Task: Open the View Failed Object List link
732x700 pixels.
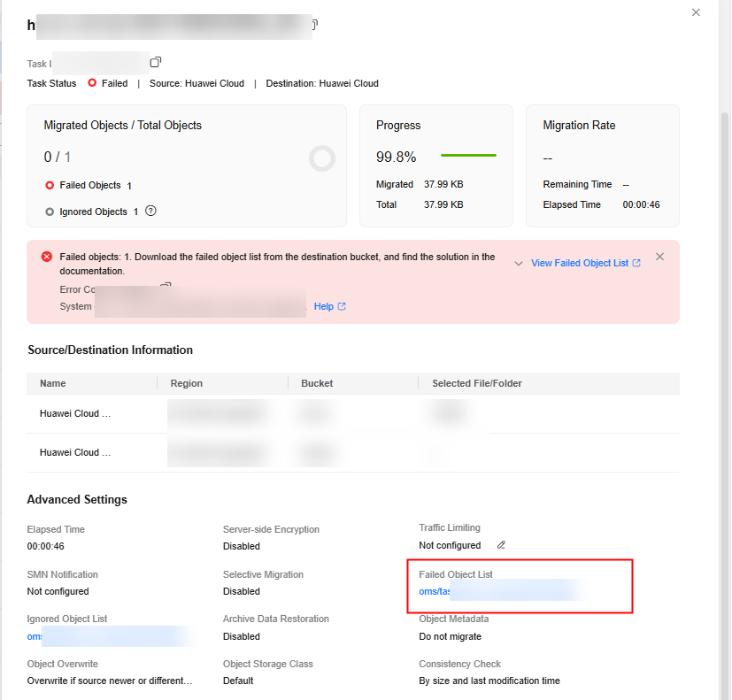Action: click(580, 263)
